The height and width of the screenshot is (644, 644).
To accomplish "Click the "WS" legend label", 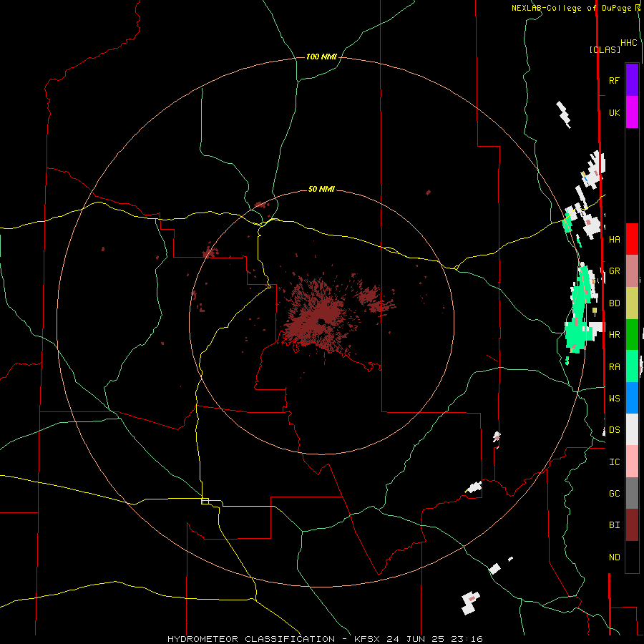I will [614, 398].
